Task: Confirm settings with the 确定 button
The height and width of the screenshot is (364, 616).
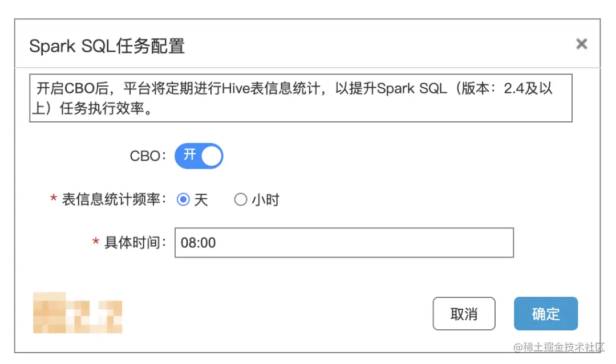Action: pos(545,313)
